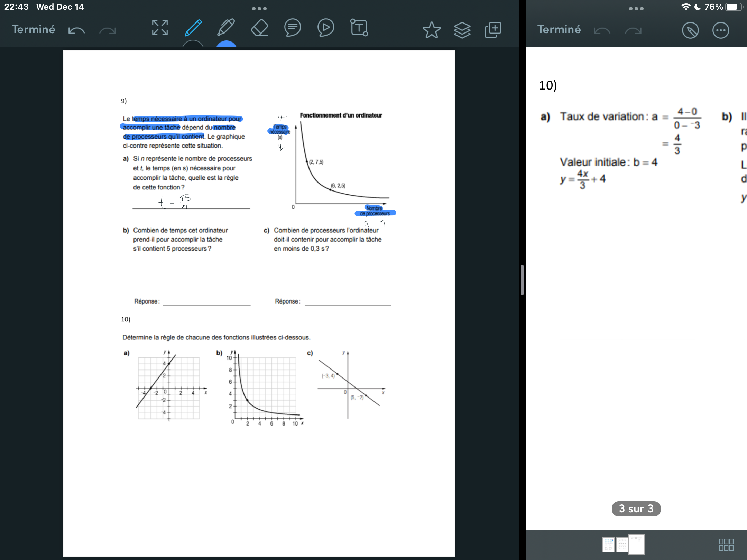
Task: Tap Terminé in the left pane
Action: [34, 29]
